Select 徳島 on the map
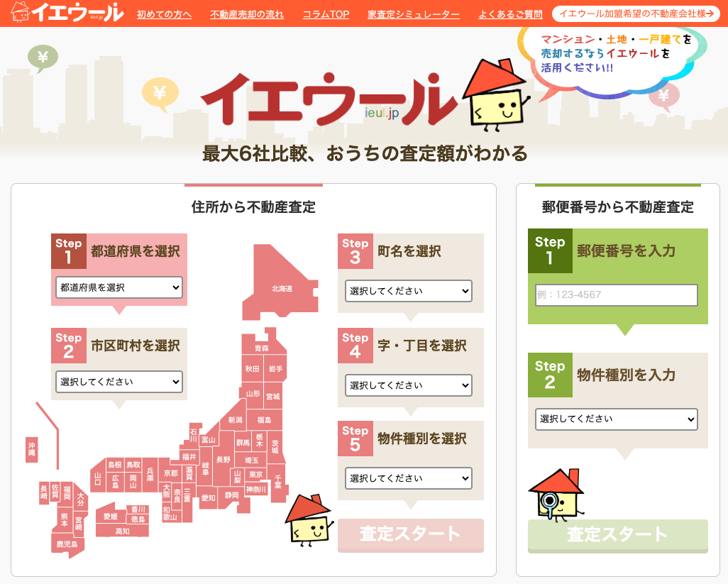 coord(138,519)
